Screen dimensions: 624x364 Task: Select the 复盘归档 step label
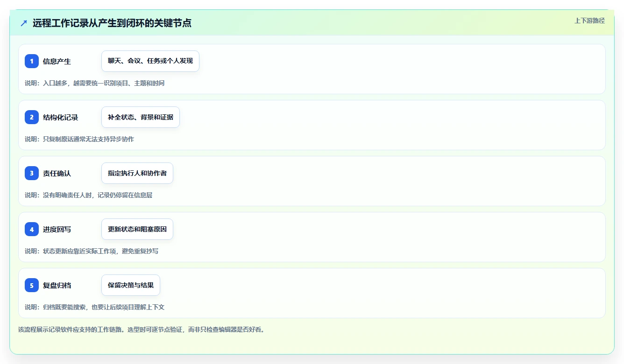(x=57, y=285)
